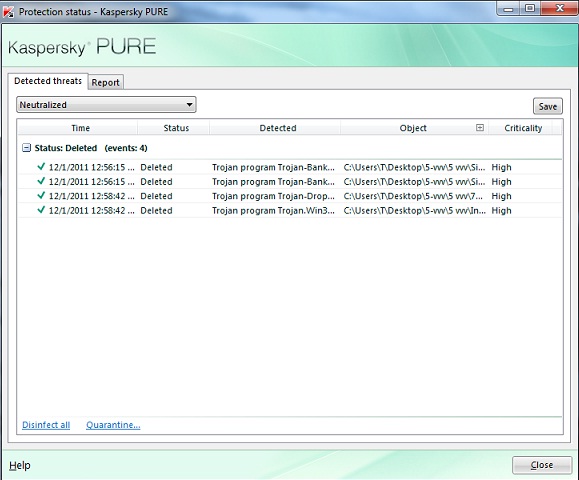Collapse the Status: Deleted group

click(27, 148)
